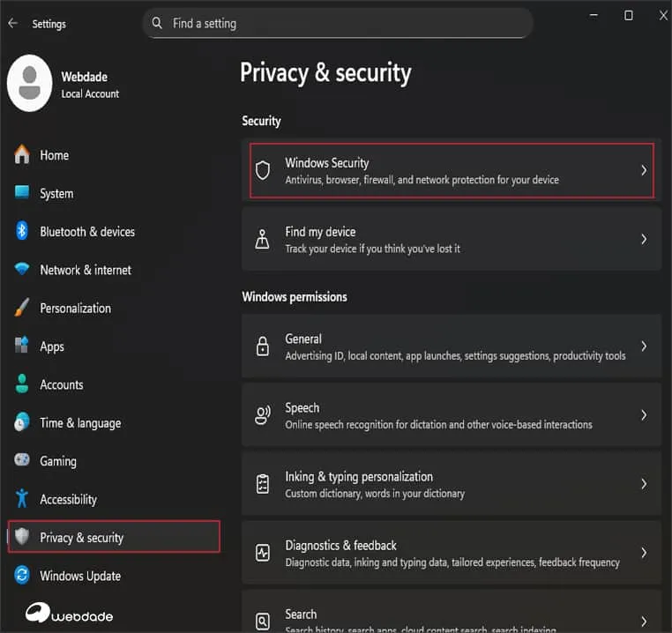Click the Find a setting search box
672x633 pixels.
(338, 23)
